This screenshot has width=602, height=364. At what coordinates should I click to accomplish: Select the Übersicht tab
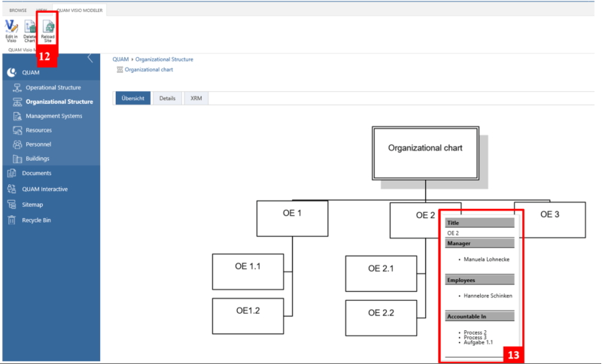click(132, 99)
